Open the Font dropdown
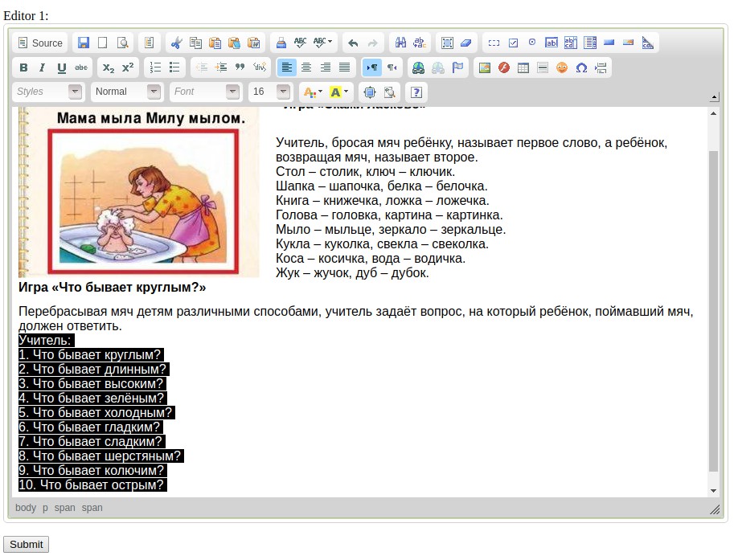The height and width of the screenshot is (560, 734). (205, 92)
